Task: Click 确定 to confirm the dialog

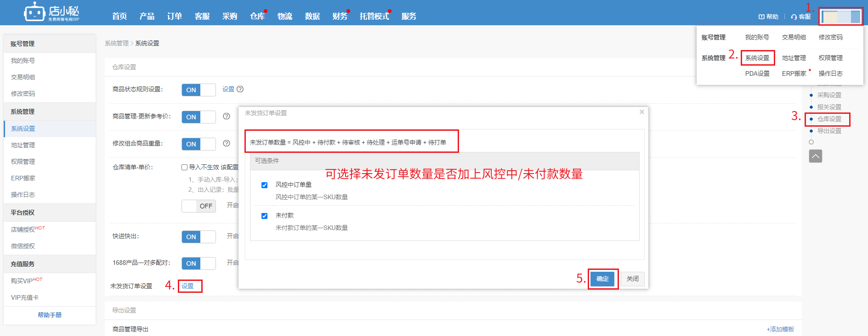Action: coord(602,279)
